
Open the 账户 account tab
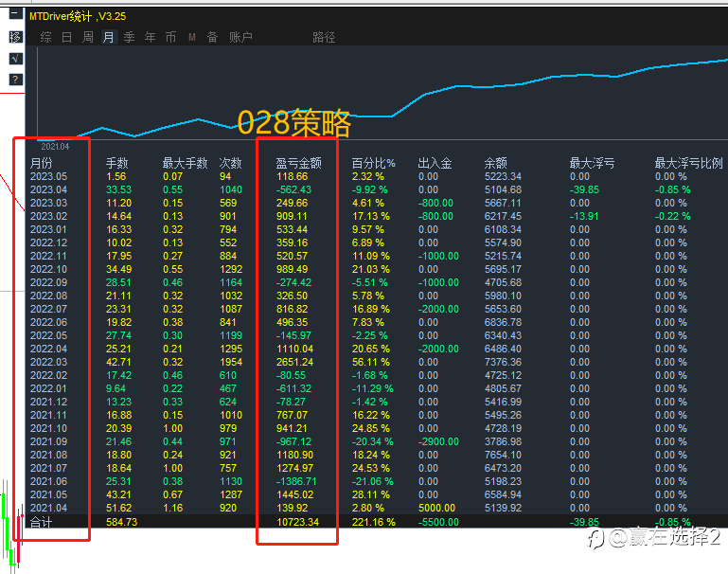[240, 37]
